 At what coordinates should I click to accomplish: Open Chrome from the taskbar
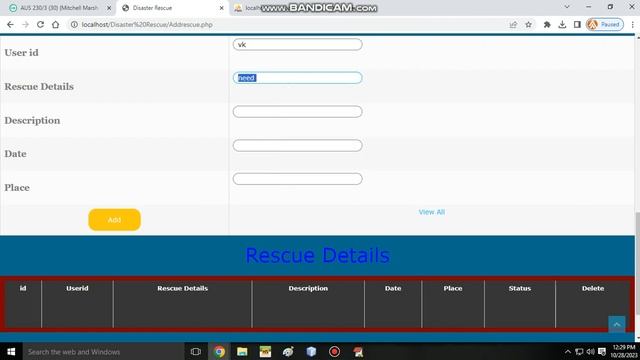point(219,351)
